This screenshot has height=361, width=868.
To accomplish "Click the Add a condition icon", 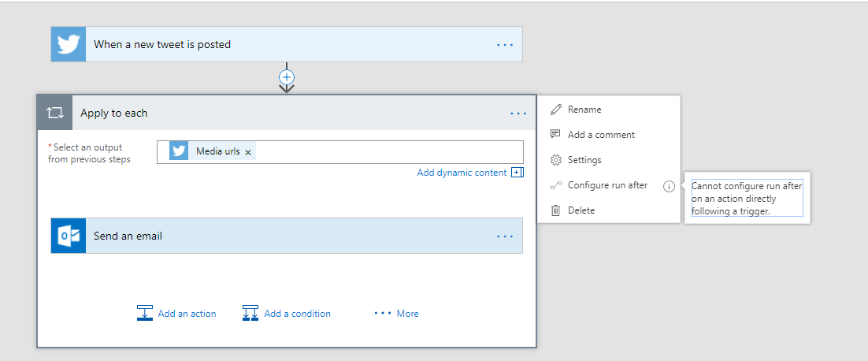I will tap(250, 313).
